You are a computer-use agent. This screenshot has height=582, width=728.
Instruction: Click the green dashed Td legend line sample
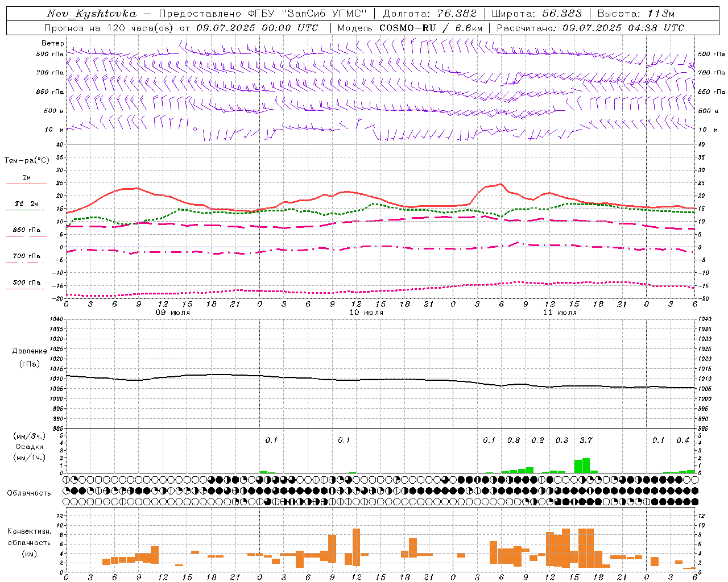click(x=26, y=210)
